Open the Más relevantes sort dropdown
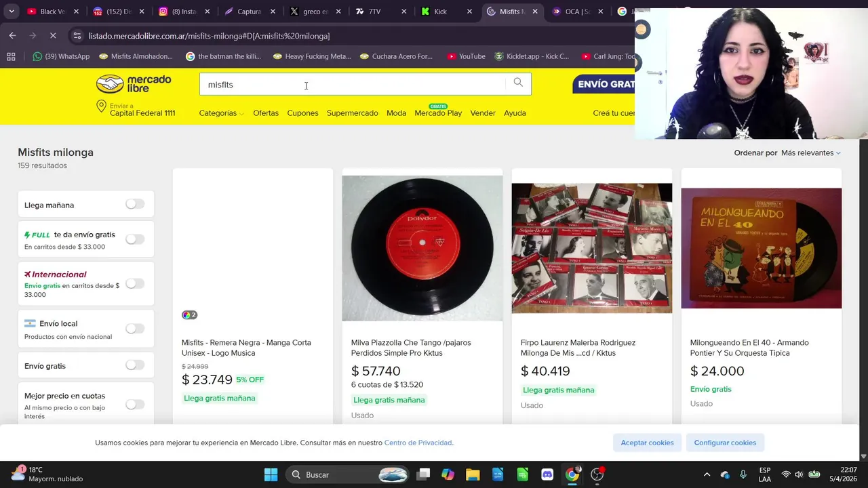868x488 pixels. [811, 153]
